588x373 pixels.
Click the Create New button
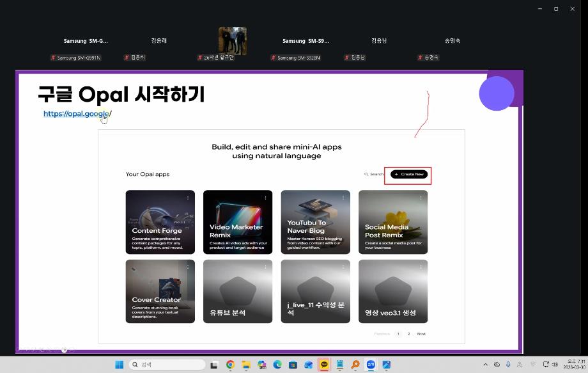click(x=408, y=173)
